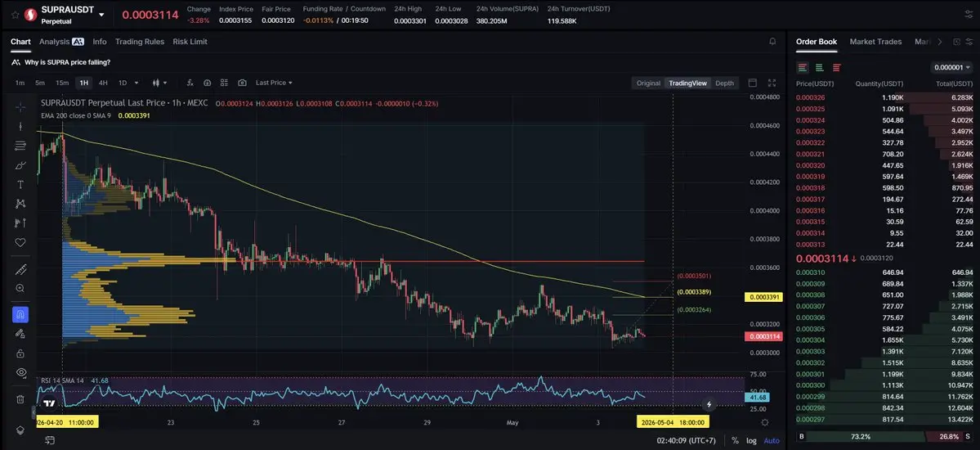Select the text annotation tool

20,185
